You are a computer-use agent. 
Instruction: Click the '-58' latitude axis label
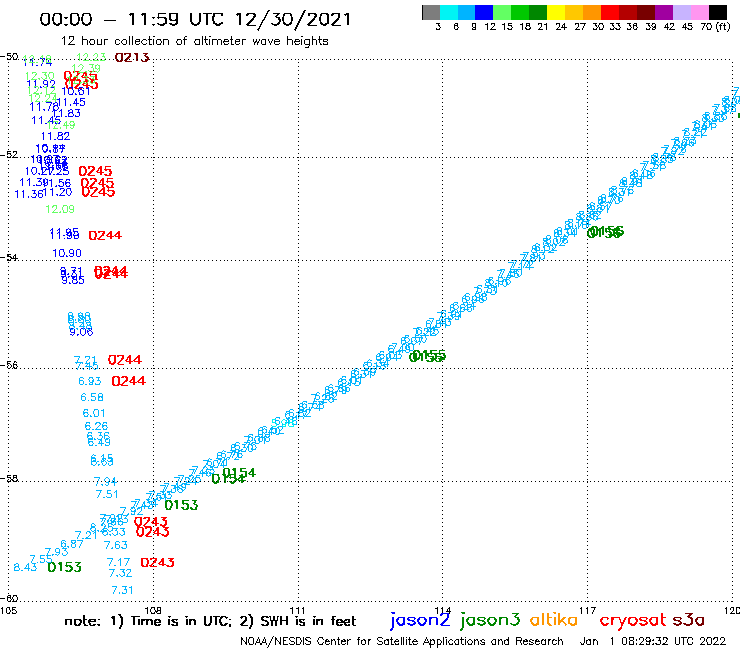point(9,478)
